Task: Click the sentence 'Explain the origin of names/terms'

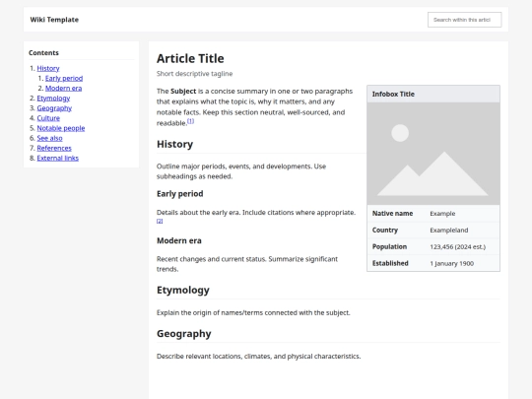Action: coord(253,313)
